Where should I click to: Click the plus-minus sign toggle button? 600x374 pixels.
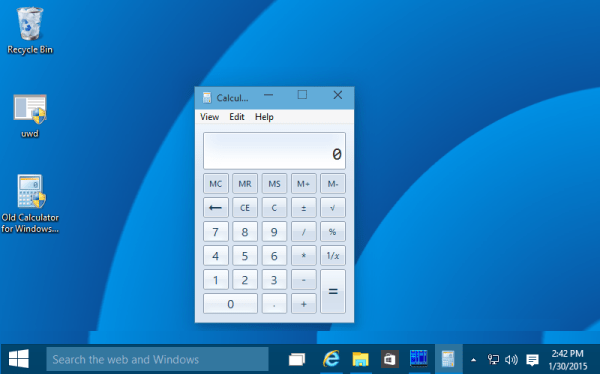pyautogui.click(x=303, y=207)
